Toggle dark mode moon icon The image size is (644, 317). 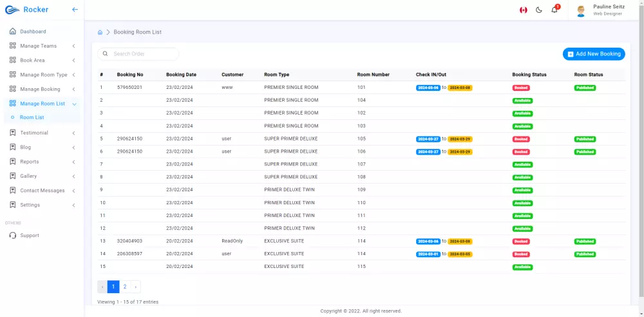(x=539, y=10)
